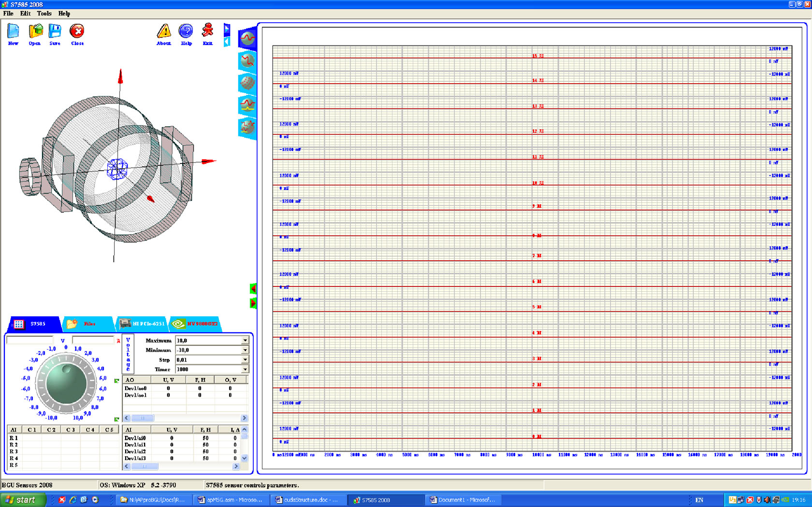Viewport: 812px width, 507px height.
Task: Show the About warning-triangle icon dialog
Action: [x=164, y=32]
